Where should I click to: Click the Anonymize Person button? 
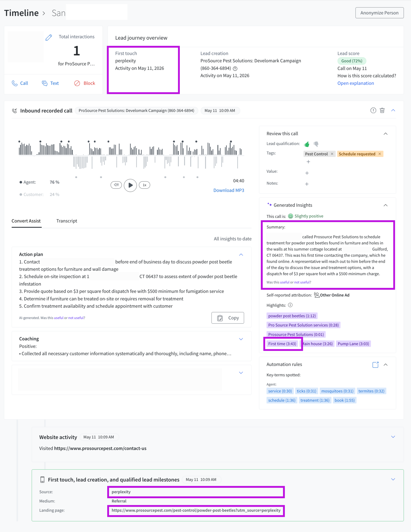[379, 13]
